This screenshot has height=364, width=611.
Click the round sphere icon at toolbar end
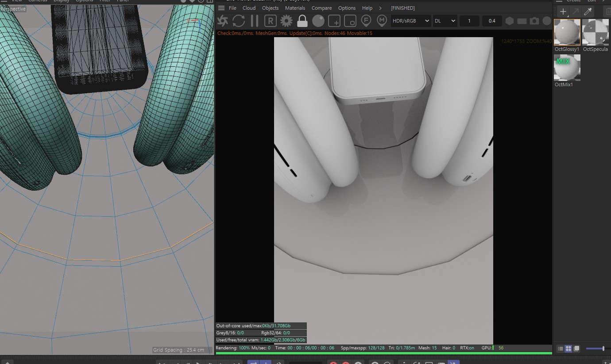547,21
